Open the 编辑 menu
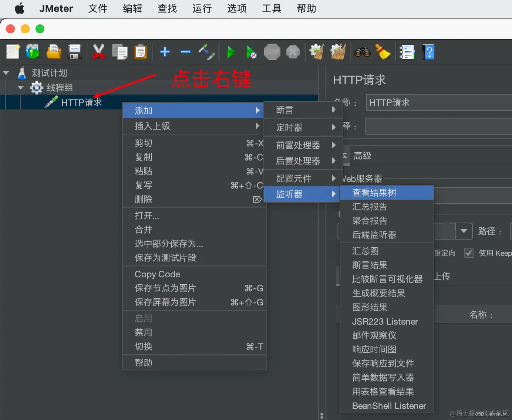512x420 pixels. click(132, 9)
